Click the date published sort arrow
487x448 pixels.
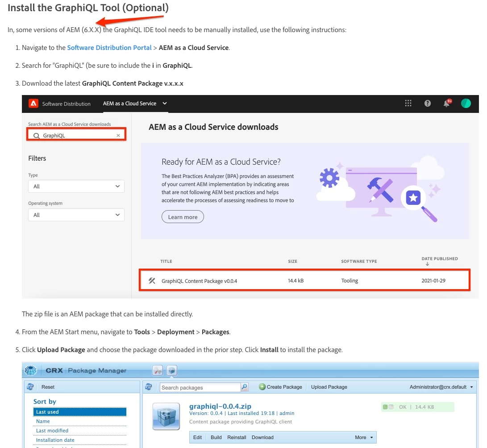coord(427,264)
